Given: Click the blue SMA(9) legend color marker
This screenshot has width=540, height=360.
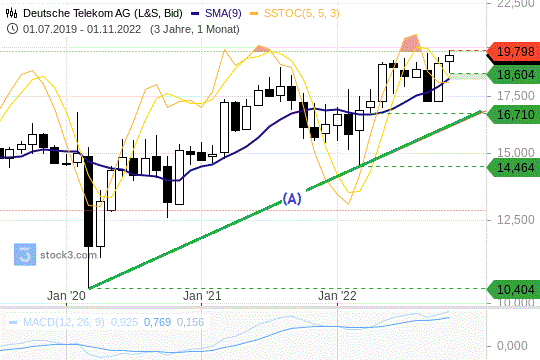Looking at the screenshot, I should [x=195, y=13].
